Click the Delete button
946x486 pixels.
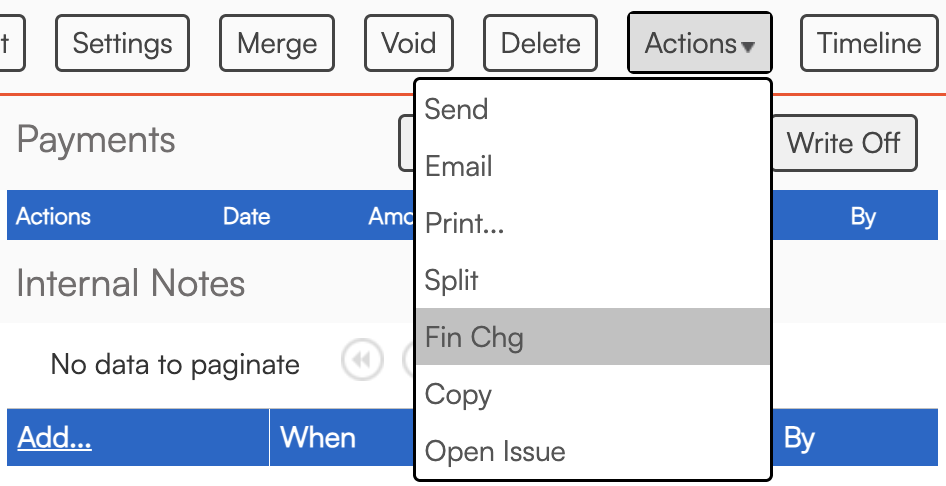(x=540, y=43)
